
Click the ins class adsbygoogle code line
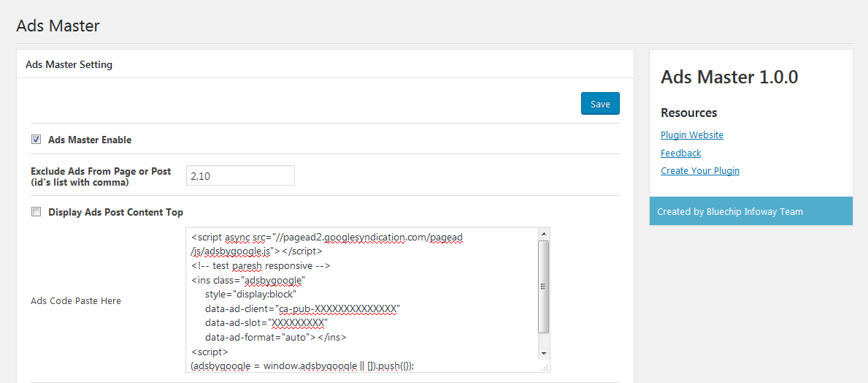point(248,279)
